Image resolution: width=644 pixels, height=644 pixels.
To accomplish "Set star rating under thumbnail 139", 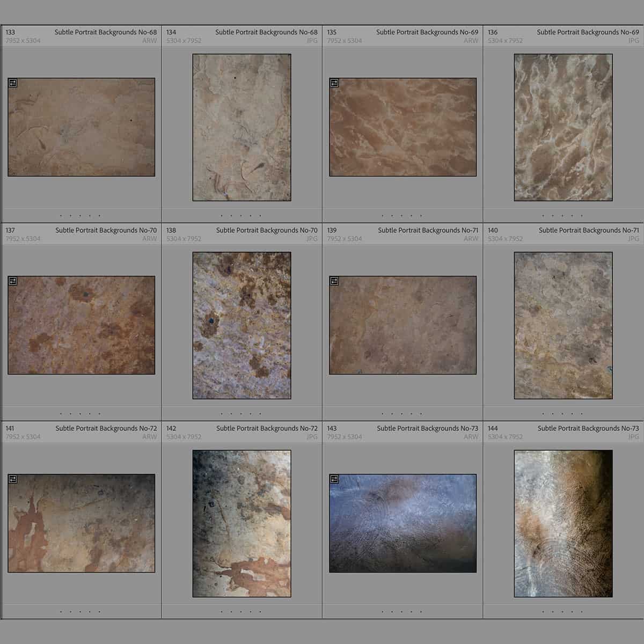I will (x=401, y=414).
